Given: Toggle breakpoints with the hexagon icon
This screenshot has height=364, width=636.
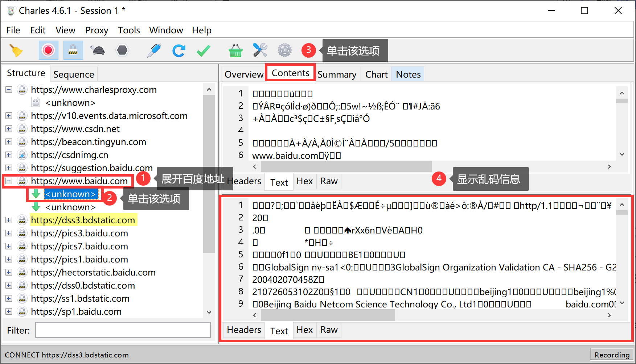Looking at the screenshot, I should [122, 50].
